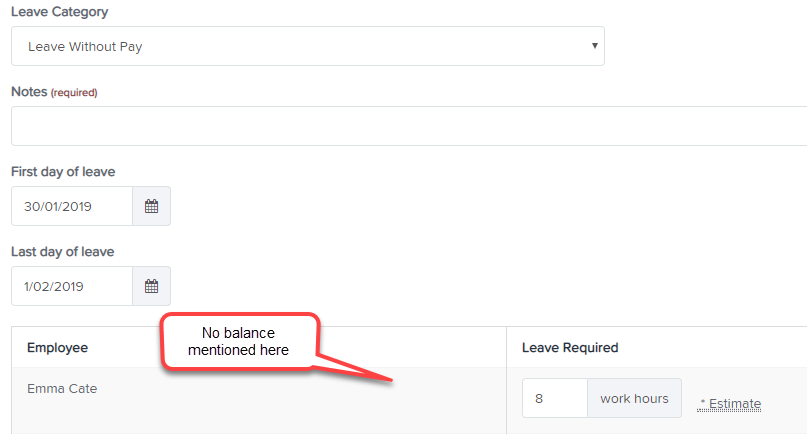Click the Employee column header

(x=58, y=348)
